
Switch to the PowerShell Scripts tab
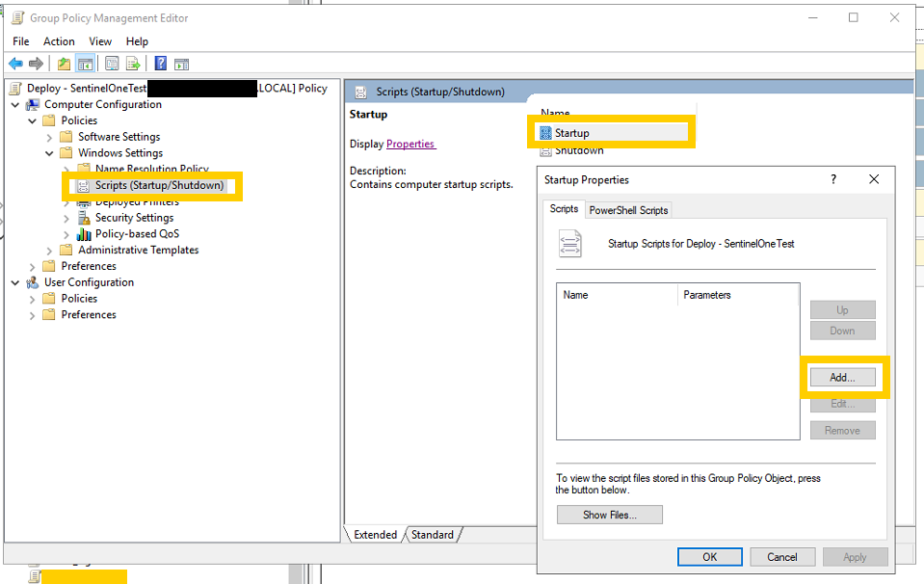[628, 210]
